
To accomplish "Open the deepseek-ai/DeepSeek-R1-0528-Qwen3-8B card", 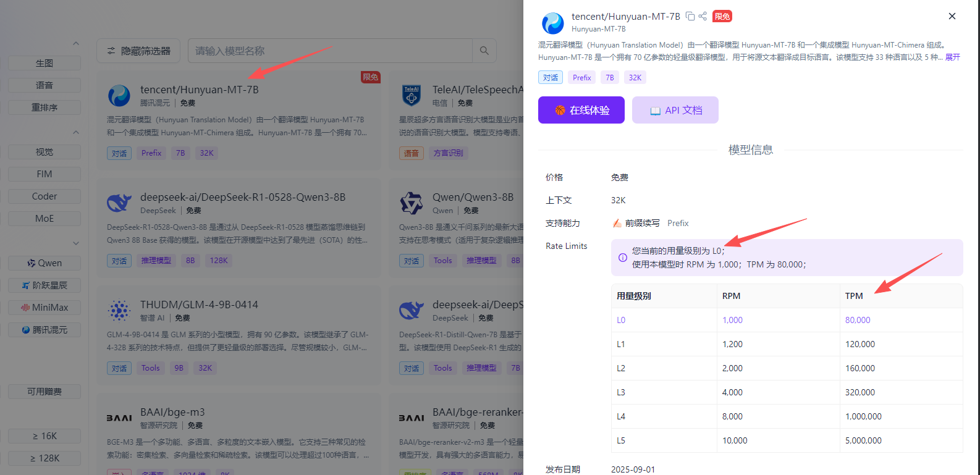I will (239, 228).
